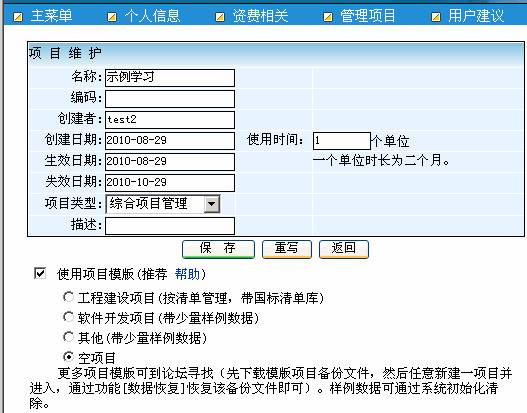Screen dimensions: 527x413
Task: Click the 保存 button
Action: click(218, 249)
